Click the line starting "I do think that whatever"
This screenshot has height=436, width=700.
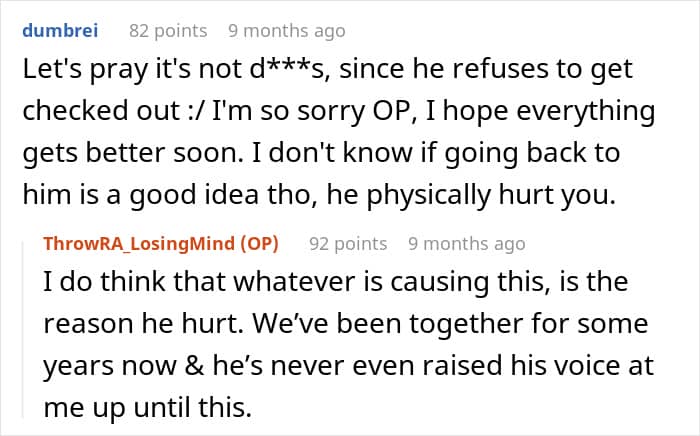click(x=336, y=282)
